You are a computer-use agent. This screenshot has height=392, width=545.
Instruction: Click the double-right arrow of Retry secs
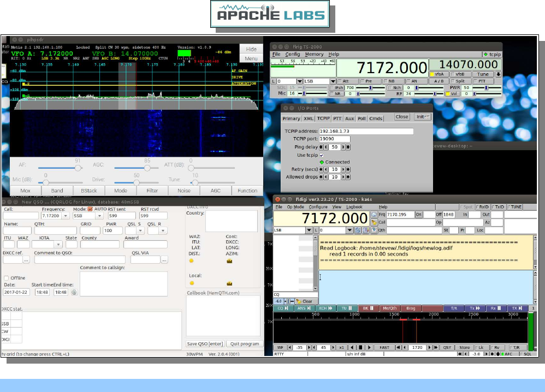click(x=348, y=169)
